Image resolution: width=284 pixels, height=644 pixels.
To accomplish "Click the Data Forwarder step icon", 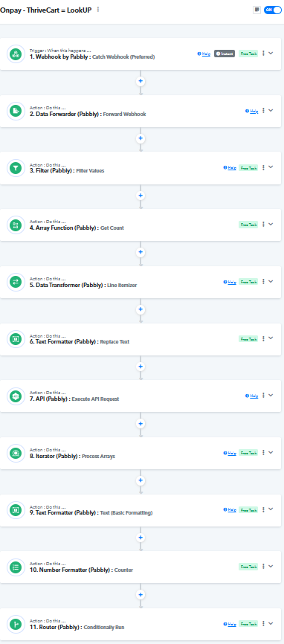I will [16, 111].
